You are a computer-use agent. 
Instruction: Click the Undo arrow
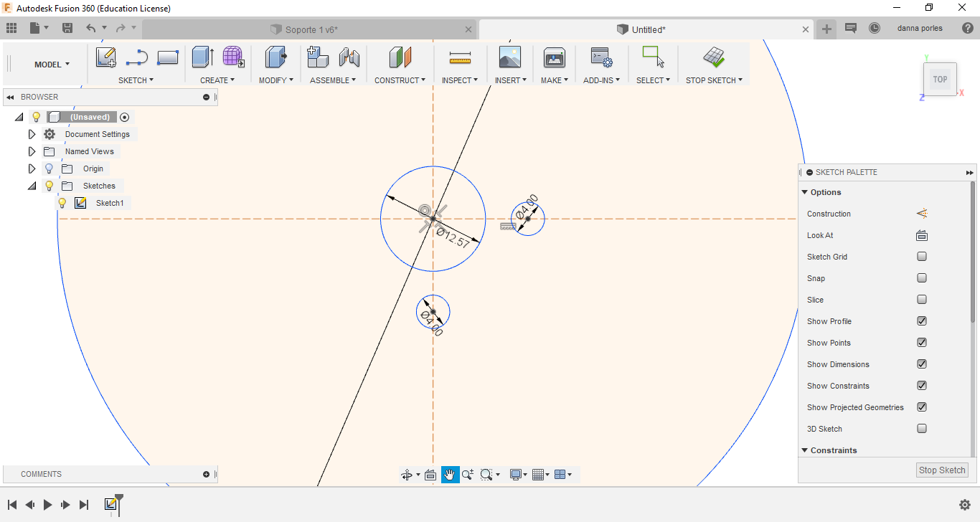point(90,28)
